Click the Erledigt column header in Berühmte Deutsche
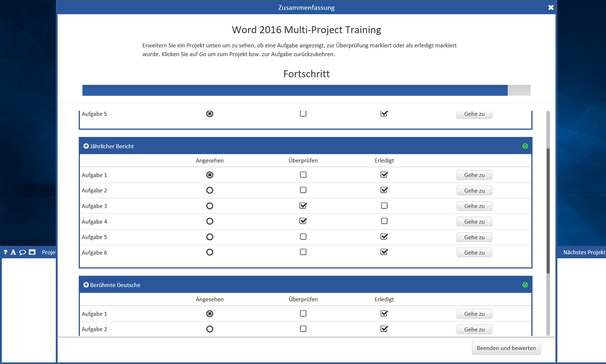This screenshot has height=364, width=606. pyautogui.click(x=384, y=299)
